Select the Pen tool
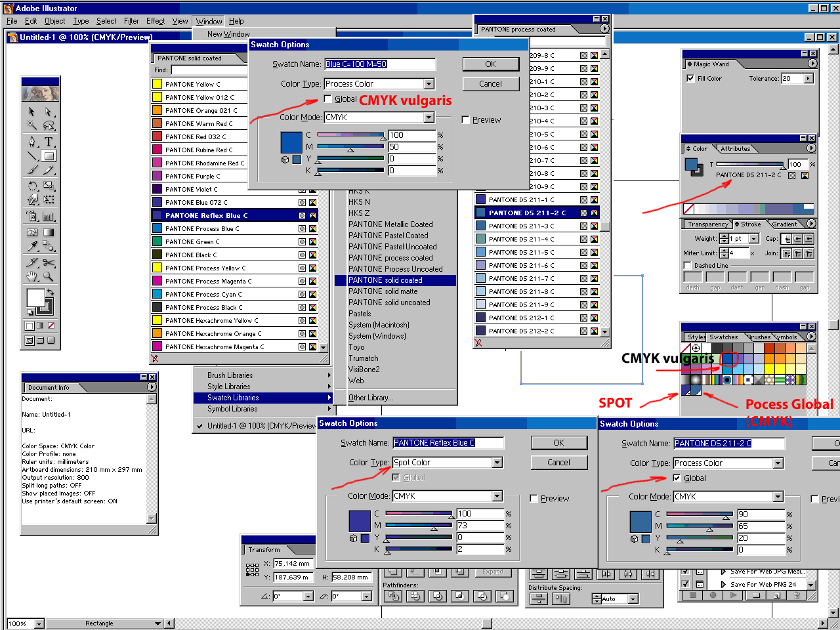This screenshot has height=630, width=840. point(31,141)
